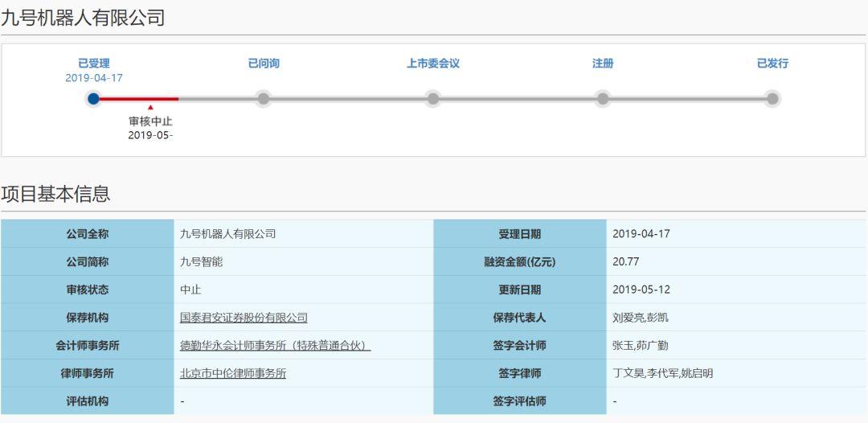Click the 2019-05- date under 审核中止
Image resolution: width=868 pixels, height=423 pixels.
click(150, 135)
